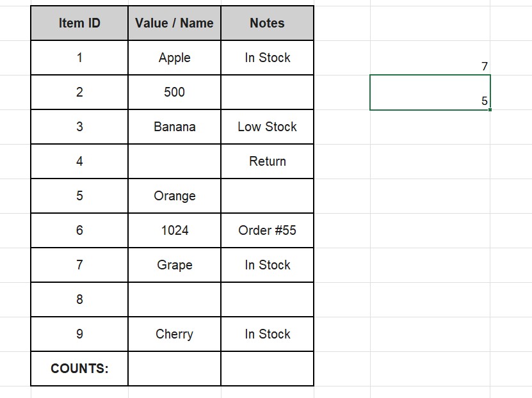Click the Return note cell
Image resolution: width=532 pixels, height=398 pixels.
(267, 161)
